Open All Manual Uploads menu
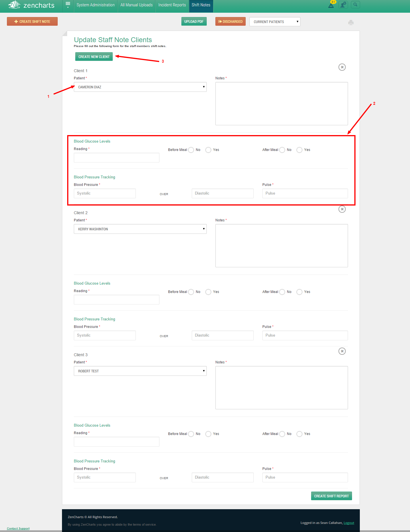This screenshot has width=410, height=532. coord(136,5)
